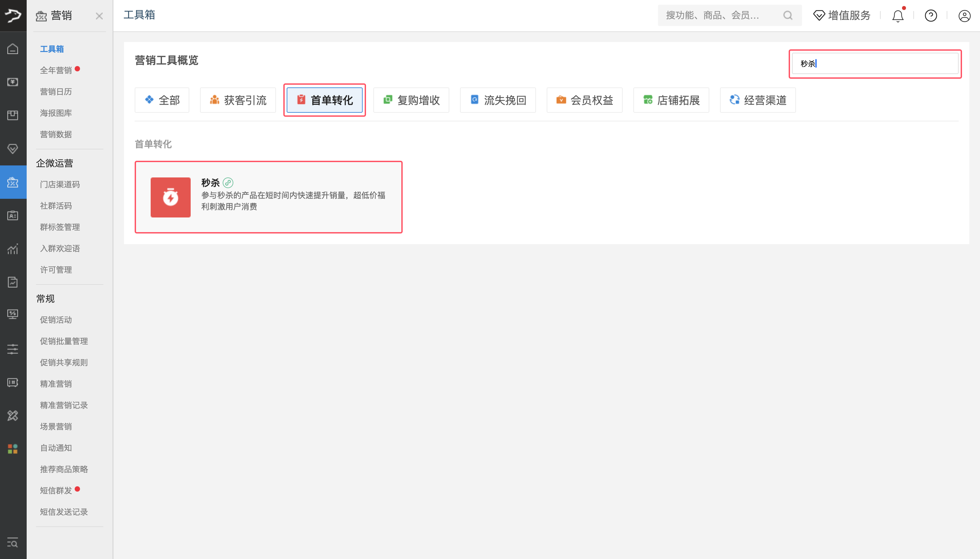Switch to the 经营渠道 category tab
980x559 pixels.
click(x=758, y=100)
